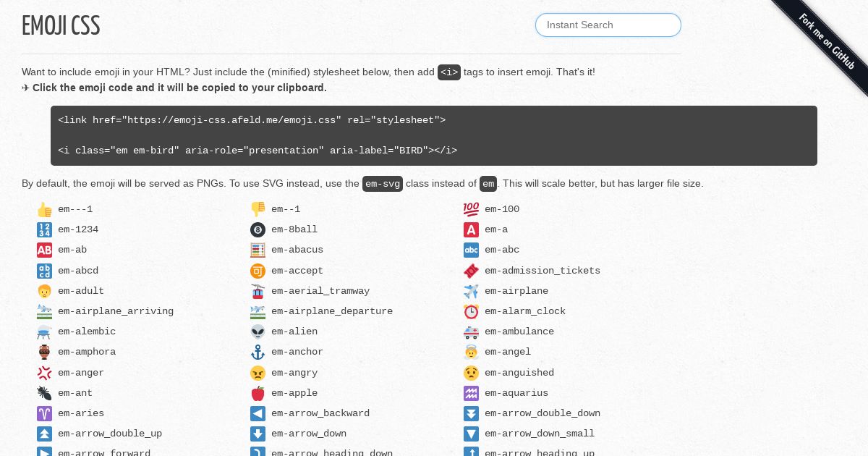Copy the em-alembic emoji code
This screenshot has width=868, height=456.
click(87, 332)
